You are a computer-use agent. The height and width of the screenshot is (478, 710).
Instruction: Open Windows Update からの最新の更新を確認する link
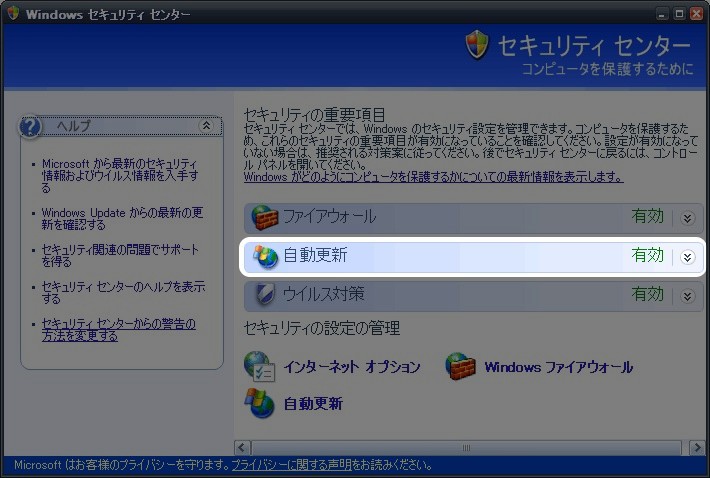[x=122, y=219]
